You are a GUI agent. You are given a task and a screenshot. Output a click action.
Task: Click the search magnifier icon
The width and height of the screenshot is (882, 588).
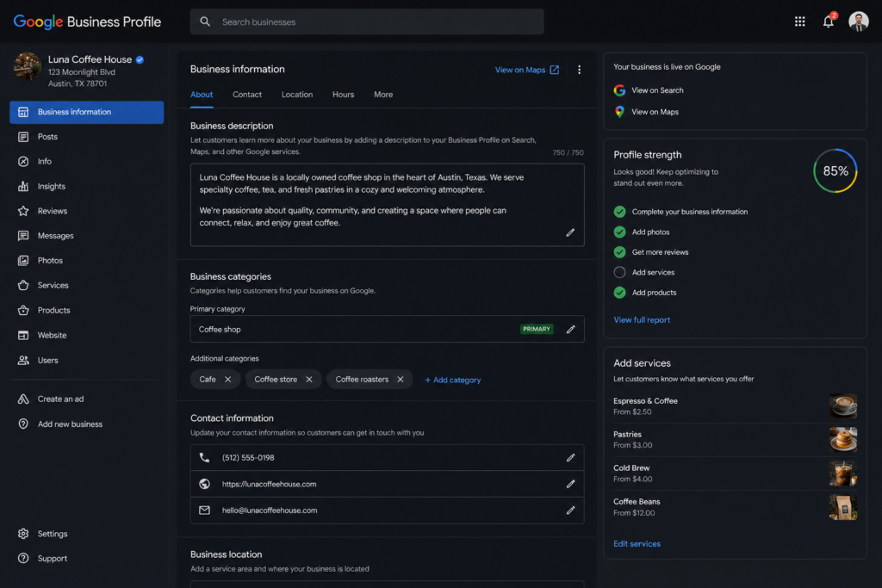(x=205, y=22)
